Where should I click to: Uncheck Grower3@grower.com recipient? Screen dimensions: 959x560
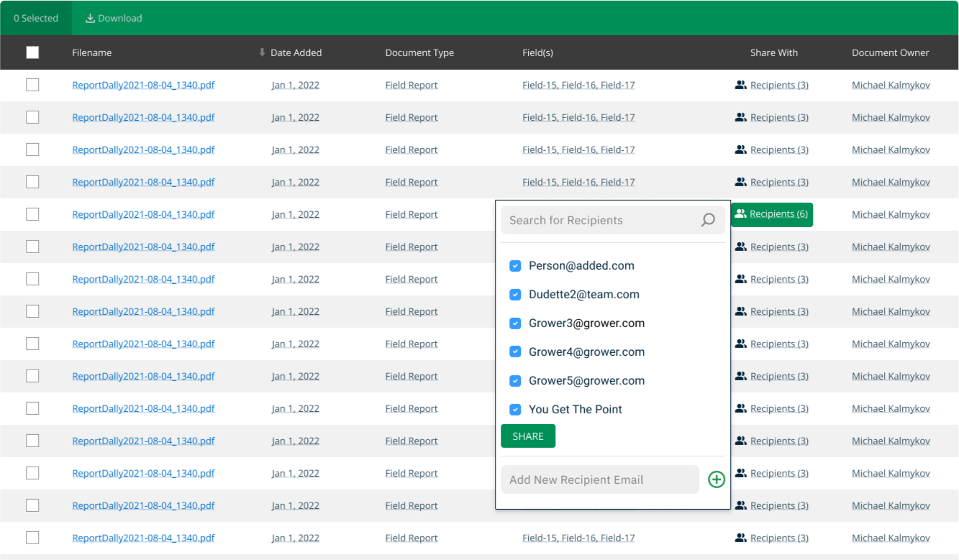click(x=515, y=323)
